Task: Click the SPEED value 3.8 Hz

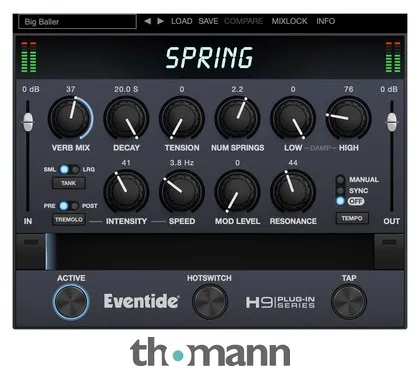Action: [x=182, y=163]
